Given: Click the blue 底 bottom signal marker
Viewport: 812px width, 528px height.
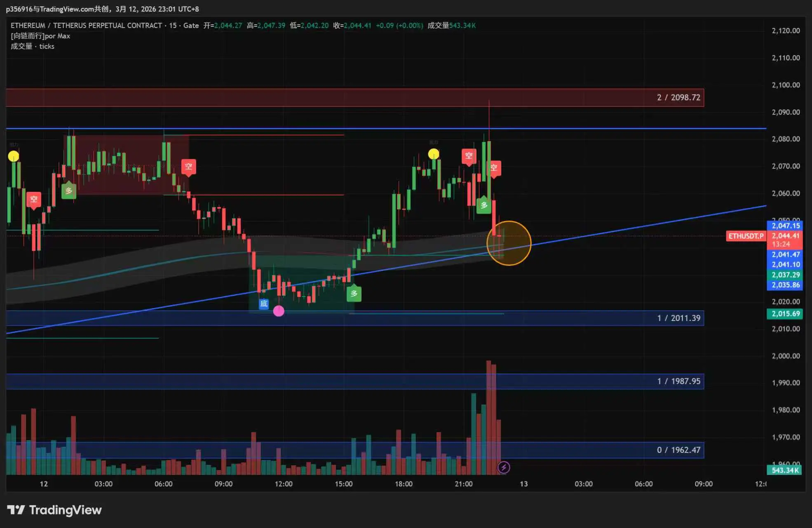Looking at the screenshot, I should [x=264, y=304].
